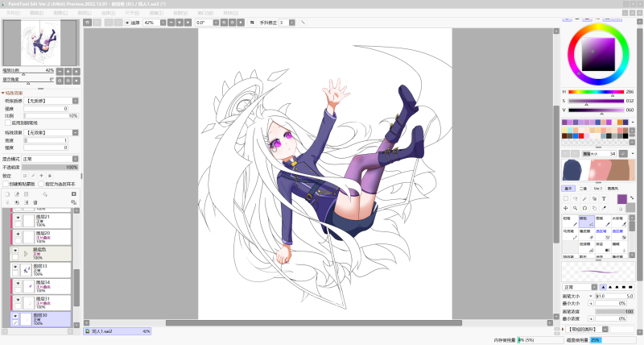Click the purple foreground color square
This screenshot has width=644, height=345.
coord(621,198)
